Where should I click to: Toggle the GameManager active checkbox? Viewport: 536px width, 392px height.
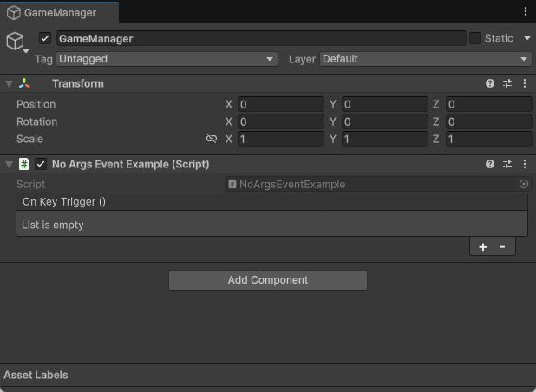tap(45, 39)
